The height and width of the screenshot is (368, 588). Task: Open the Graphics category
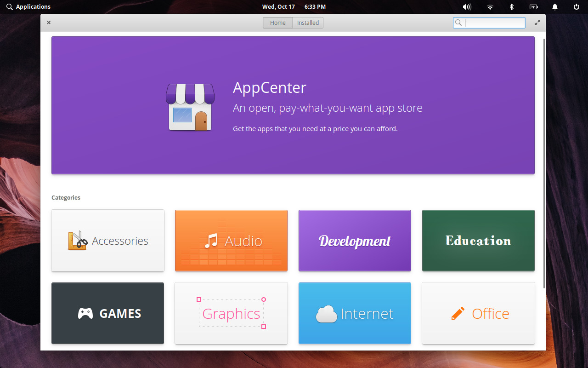pyautogui.click(x=231, y=313)
